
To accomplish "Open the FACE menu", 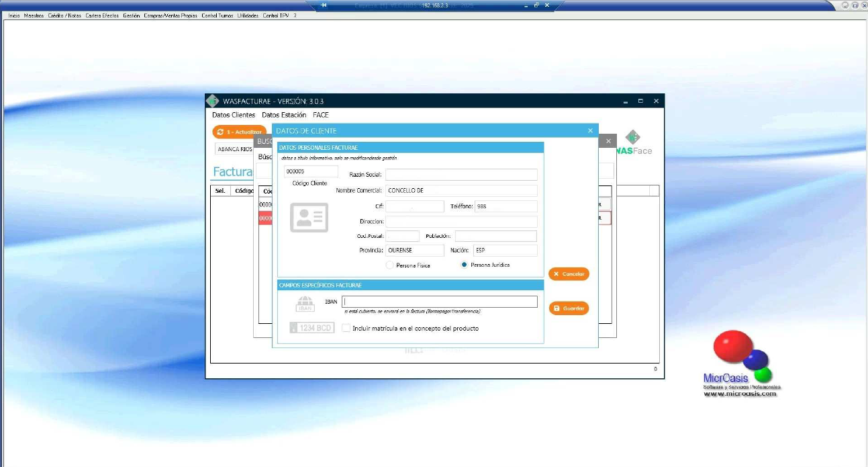I will point(321,115).
